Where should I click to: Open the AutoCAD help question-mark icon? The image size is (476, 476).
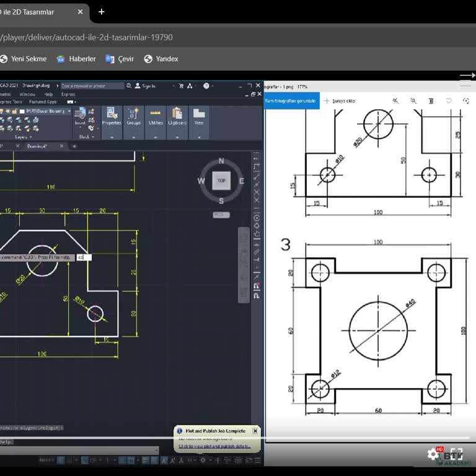pyautogui.click(x=206, y=86)
